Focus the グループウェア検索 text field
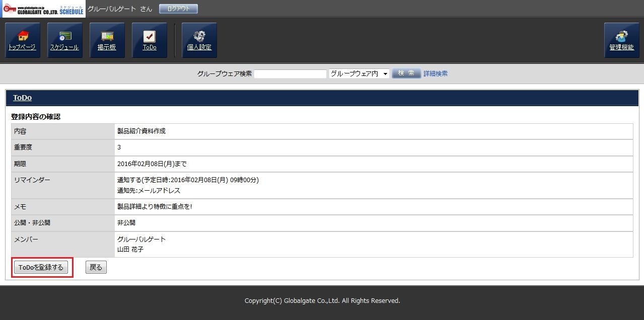 pos(290,73)
